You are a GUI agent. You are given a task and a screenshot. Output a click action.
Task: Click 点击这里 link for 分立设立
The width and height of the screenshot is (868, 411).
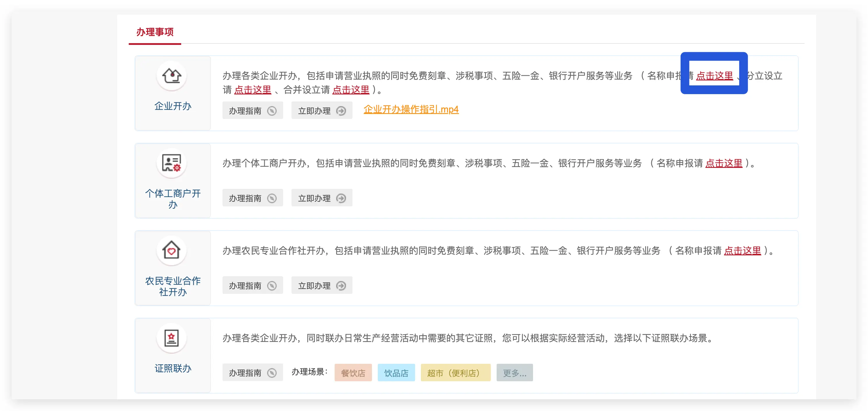(x=253, y=90)
